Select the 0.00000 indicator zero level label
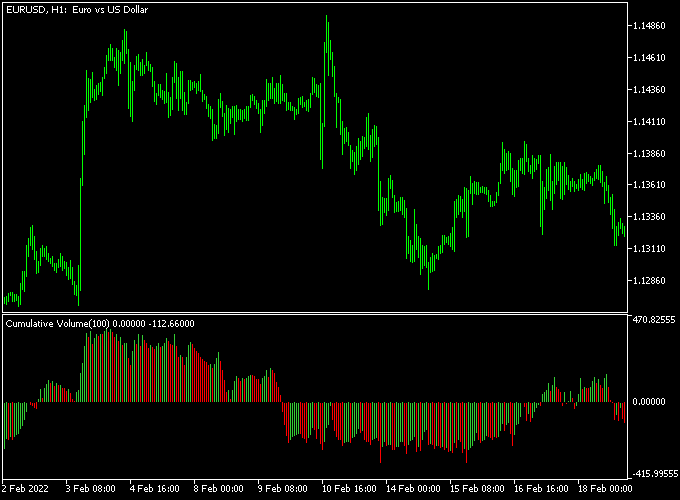680x500 pixels. pos(650,402)
